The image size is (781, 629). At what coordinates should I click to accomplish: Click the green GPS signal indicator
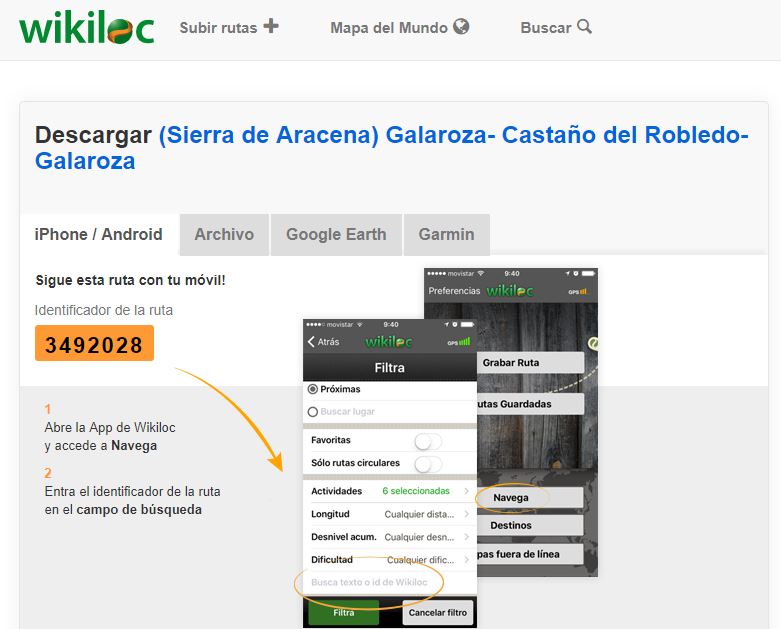tap(459, 342)
